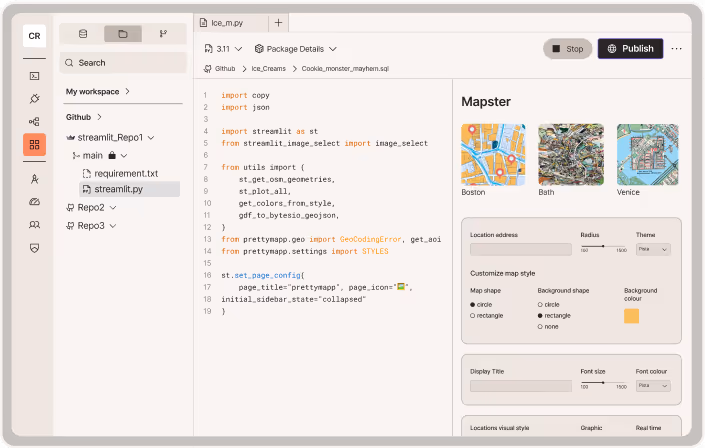This screenshot has width=705, height=448.
Task: Select the Bath map thumbnail
Action: tap(571, 154)
